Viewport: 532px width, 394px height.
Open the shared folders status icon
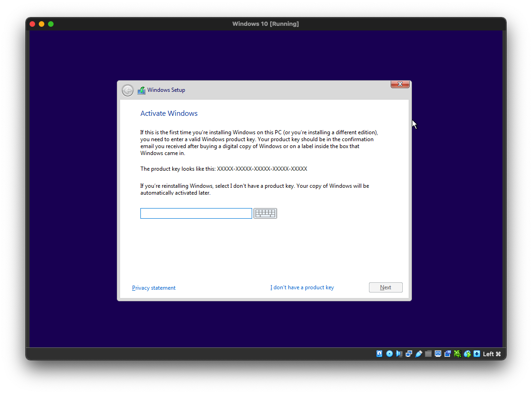(x=428, y=354)
